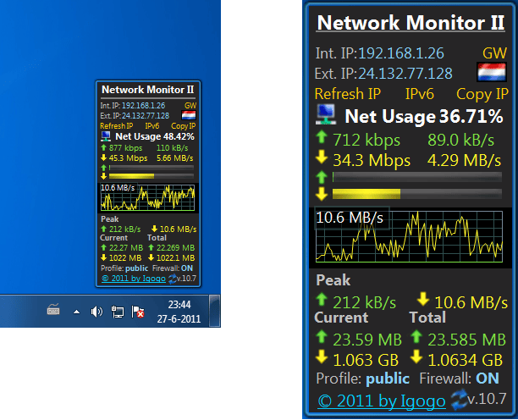Click Refresh IP in the small desktop gadget
Viewport: 518px width, 420px height.
click(117, 126)
